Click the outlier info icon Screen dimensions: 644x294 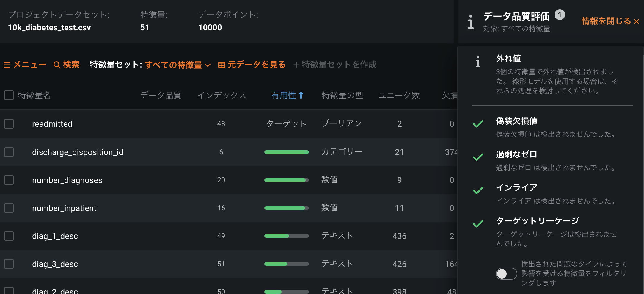coord(478,62)
